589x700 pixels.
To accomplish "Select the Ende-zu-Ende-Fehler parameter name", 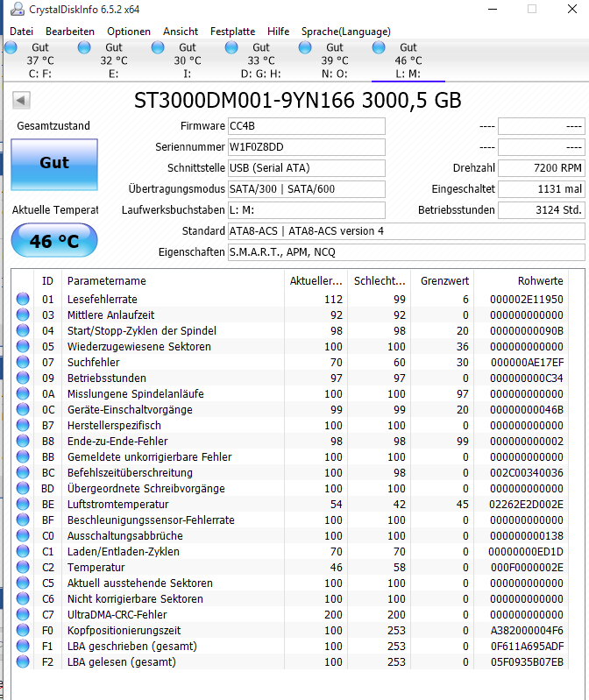I will 117,441.
